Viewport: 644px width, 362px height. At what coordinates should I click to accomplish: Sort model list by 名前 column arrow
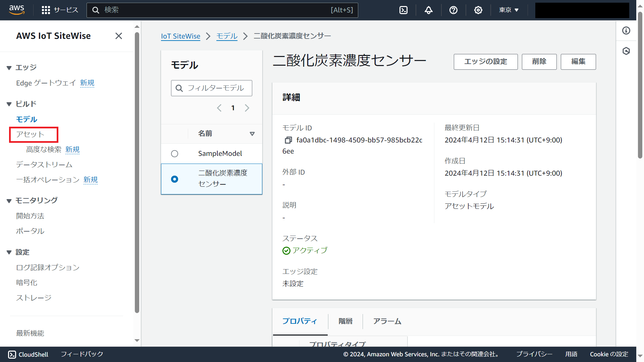pyautogui.click(x=252, y=134)
